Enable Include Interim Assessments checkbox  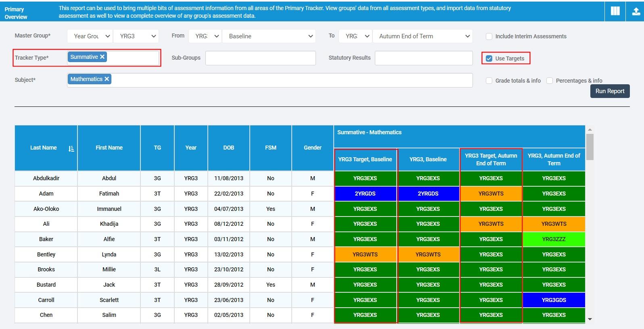tap(489, 36)
